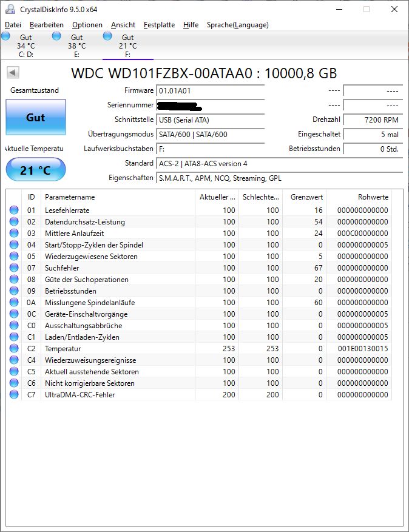Click parameter name UltraDMA-CRC-Fehler
Screen dimensions: 409x532
coord(79,395)
